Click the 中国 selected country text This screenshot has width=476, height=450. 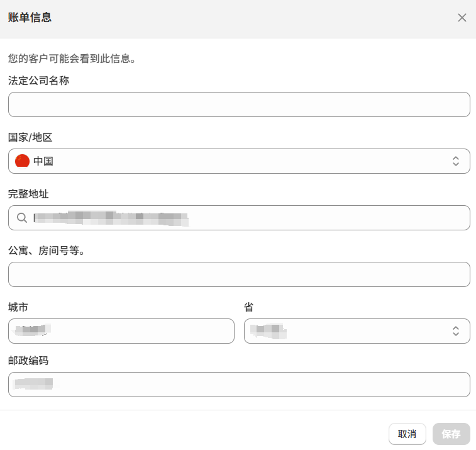click(x=43, y=161)
